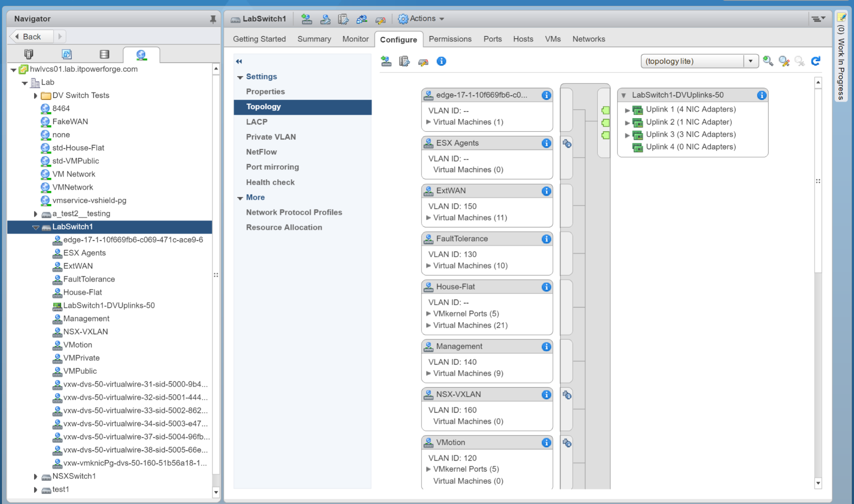Open the topology lite dropdown

750,61
